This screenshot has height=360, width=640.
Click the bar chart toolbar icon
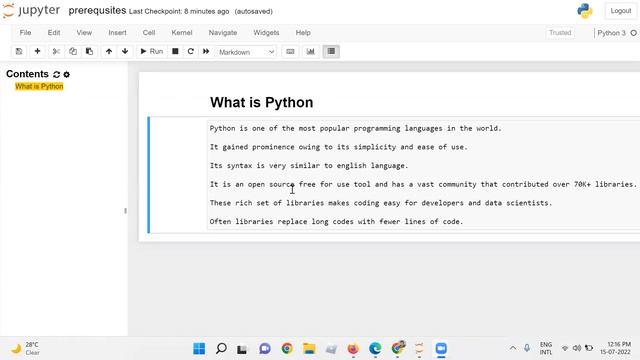(x=311, y=51)
